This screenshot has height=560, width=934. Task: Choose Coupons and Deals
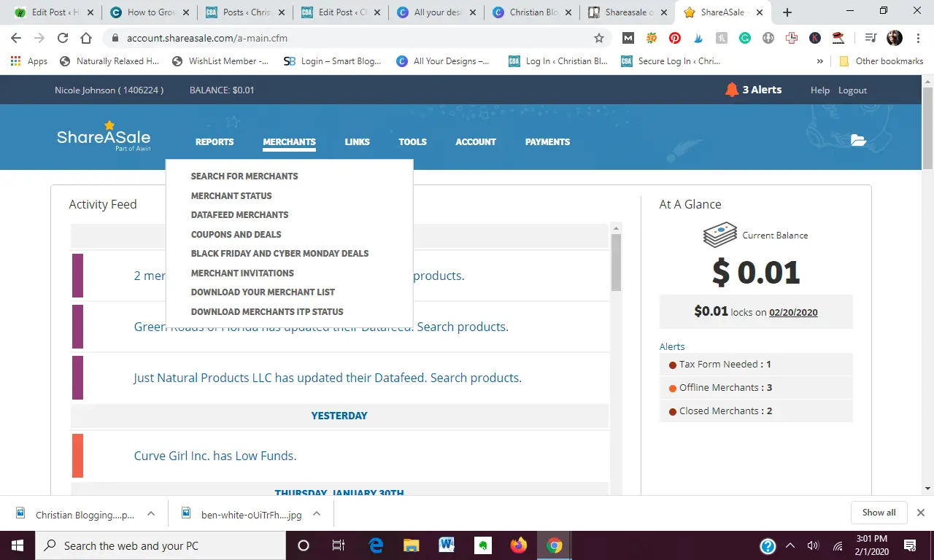click(x=236, y=235)
